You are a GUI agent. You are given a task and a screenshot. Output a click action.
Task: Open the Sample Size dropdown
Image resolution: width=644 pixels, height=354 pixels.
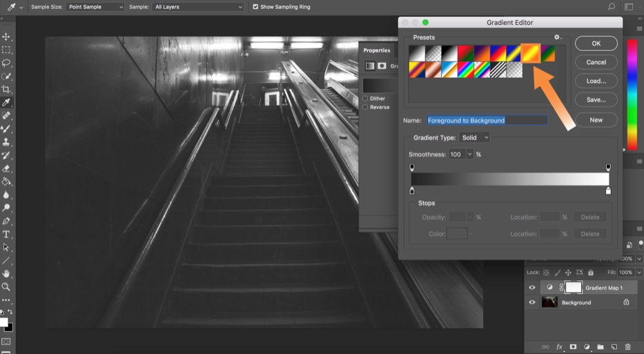click(95, 7)
